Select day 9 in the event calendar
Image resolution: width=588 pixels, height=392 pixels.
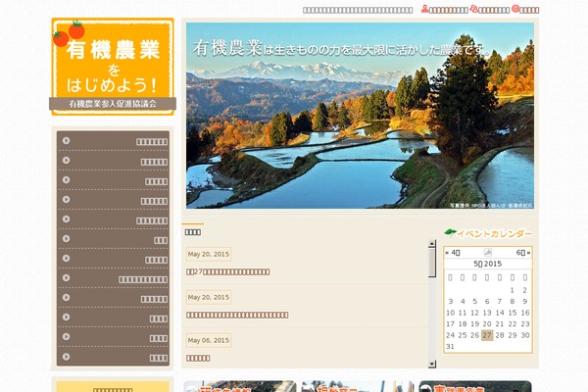524,302
